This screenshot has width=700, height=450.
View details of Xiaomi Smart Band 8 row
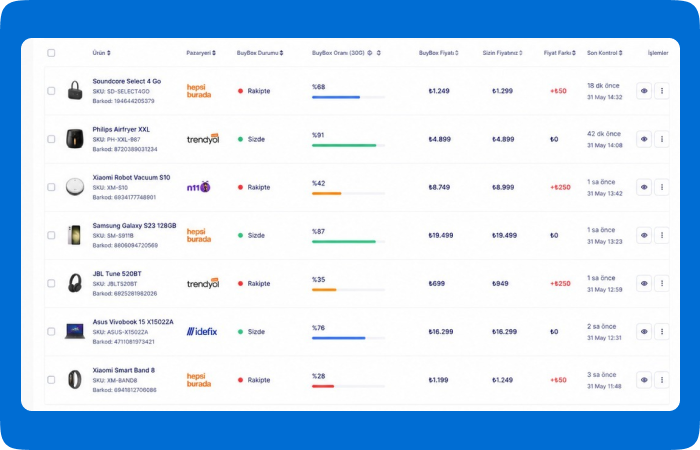click(x=644, y=380)
